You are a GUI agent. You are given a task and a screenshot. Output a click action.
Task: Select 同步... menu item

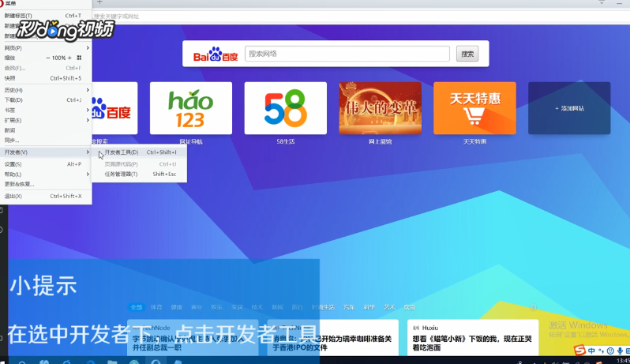46,141
